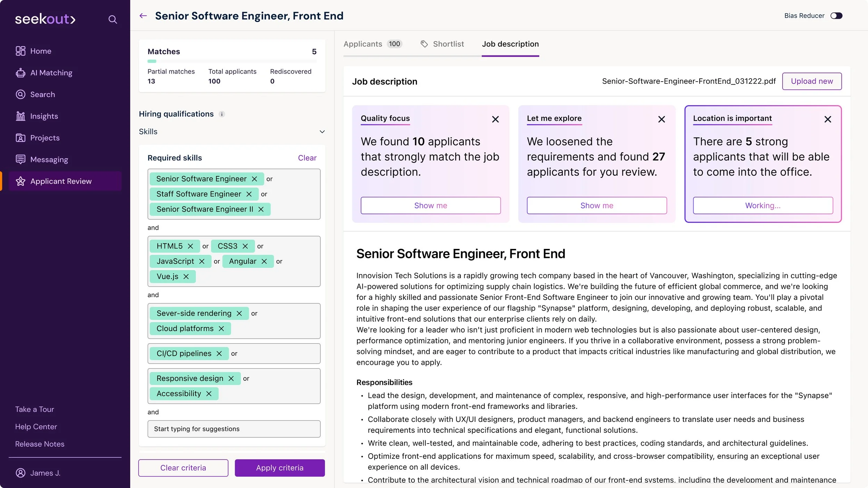Collapse the Skills section chevron
Viewport: 868px width, 488px height.
(x=322, y=132)
